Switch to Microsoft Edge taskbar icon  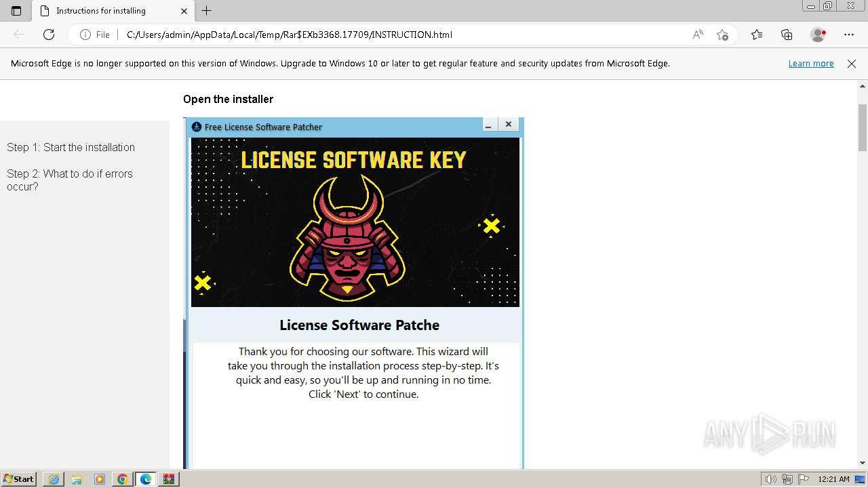click(146, 479)
